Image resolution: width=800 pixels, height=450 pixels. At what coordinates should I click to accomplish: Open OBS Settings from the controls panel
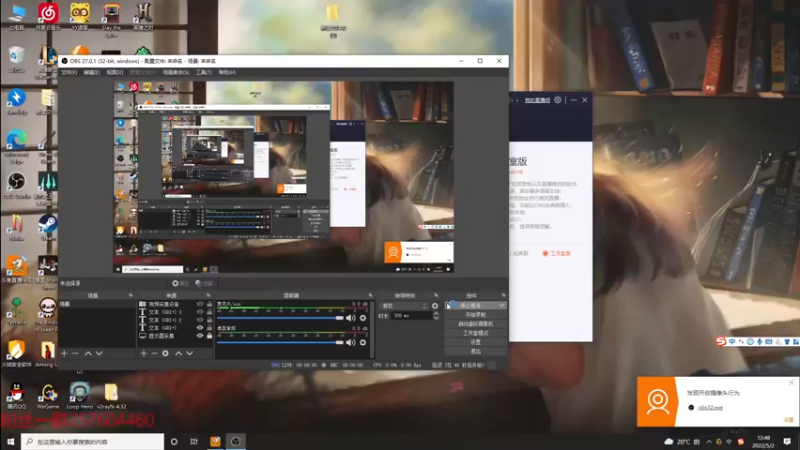tap(476, 342)
